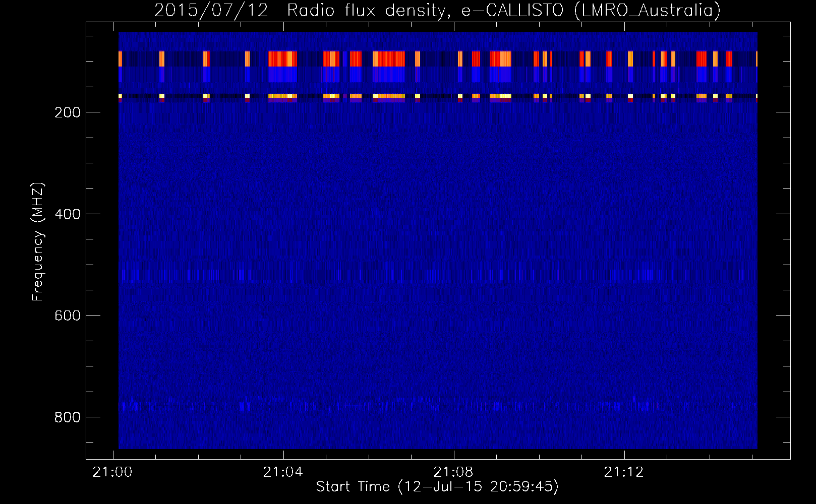Click the 200 MHz frequency tick label
Viewport: 816px width, 504px height.
pyautogui.click(x=68, y=112)
